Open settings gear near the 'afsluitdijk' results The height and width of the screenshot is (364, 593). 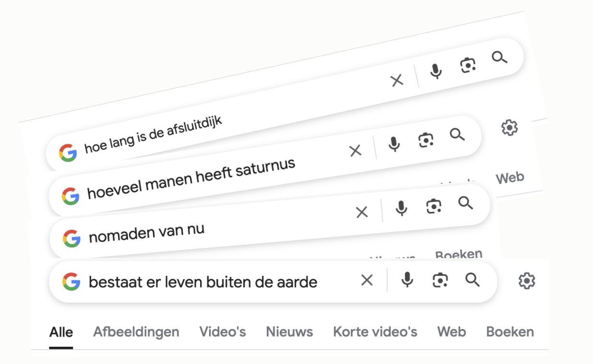coord(509,128)
